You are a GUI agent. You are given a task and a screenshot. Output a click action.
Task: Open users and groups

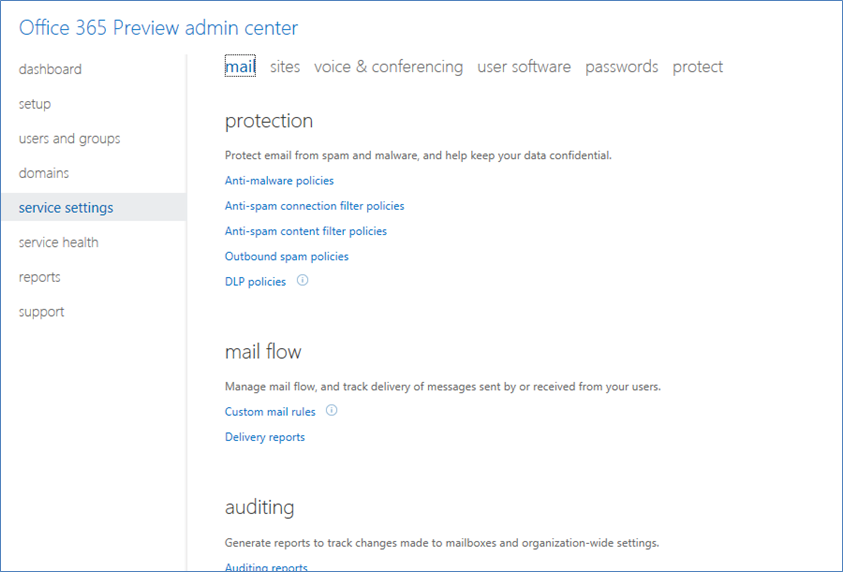point(69,139)
